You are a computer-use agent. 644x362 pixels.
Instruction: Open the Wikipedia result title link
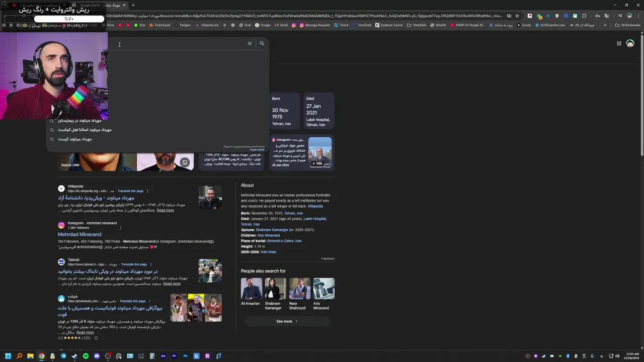tap(96, 198)
